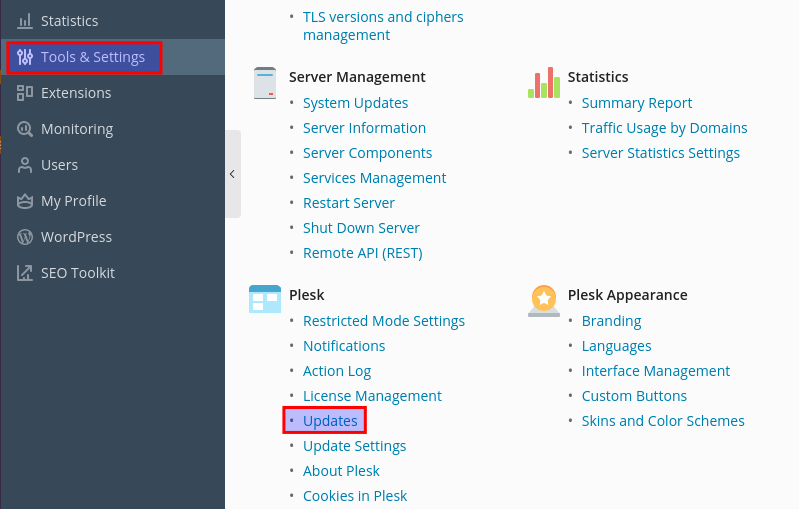The image size is (799, 509).
Task: Click the Statistics bar chart sidebar icon
Action: tap(25, 21)
